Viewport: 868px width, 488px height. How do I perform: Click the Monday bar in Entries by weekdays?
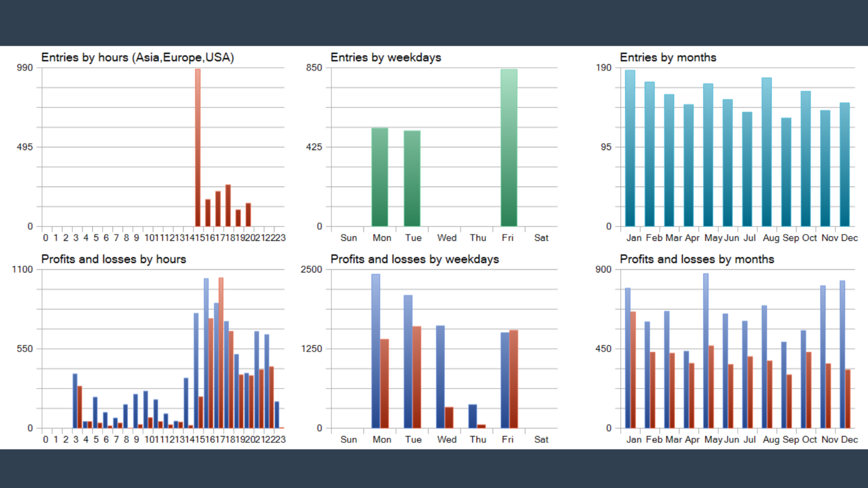[x=380, y=177]
